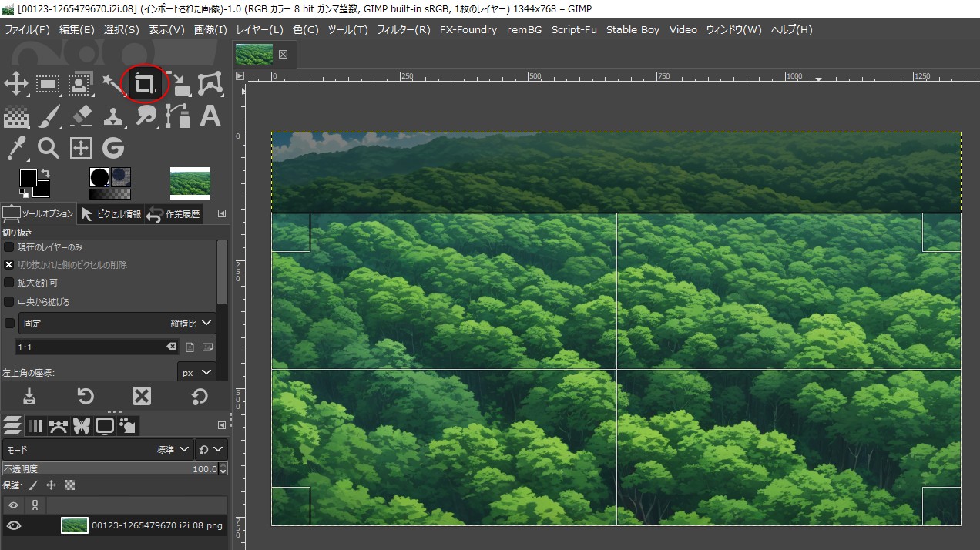Select the Rectangle Select tool

48,84
